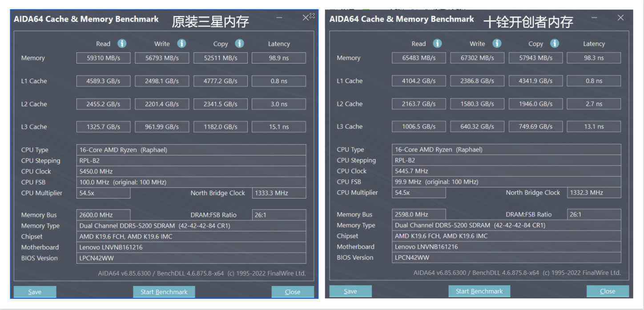This screenshot has height=310, width=644.
Task: Select L1 Cache write 2498.1 GB/s
Action: click(x=162, y=81)
